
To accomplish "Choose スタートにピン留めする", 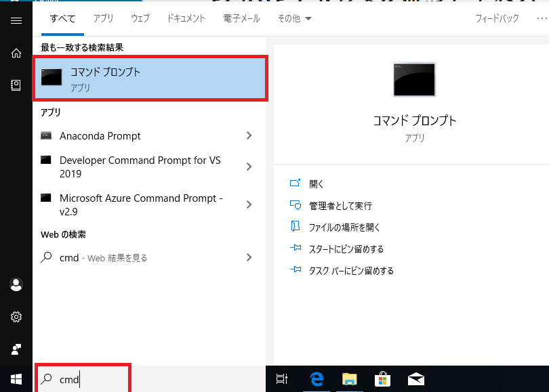I will click(346, 249).
